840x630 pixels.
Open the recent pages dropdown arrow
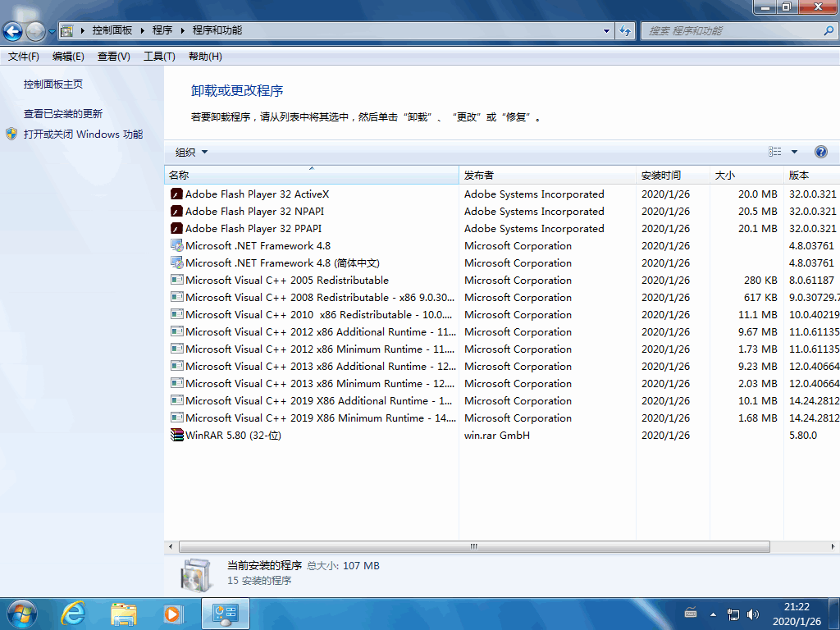tap(52, 32)
